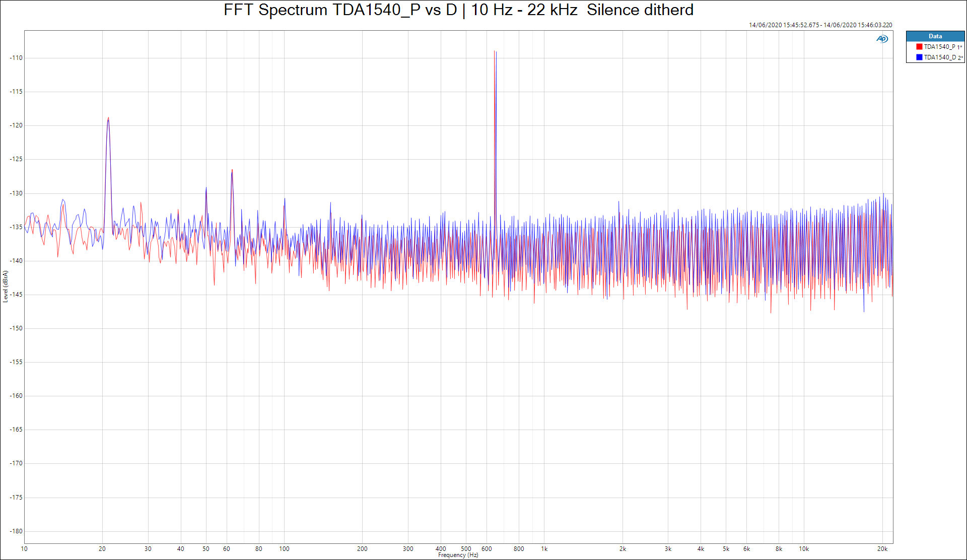Click the 1k frequency axis tick label
This screenshot has height=560, width=967.
[x=544, y=549]
